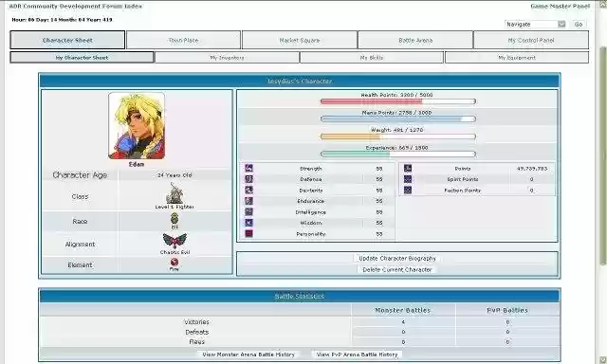Click the Points icon
Screen dimensions: 607x364
pyautogui.click(x=408, y=168)
